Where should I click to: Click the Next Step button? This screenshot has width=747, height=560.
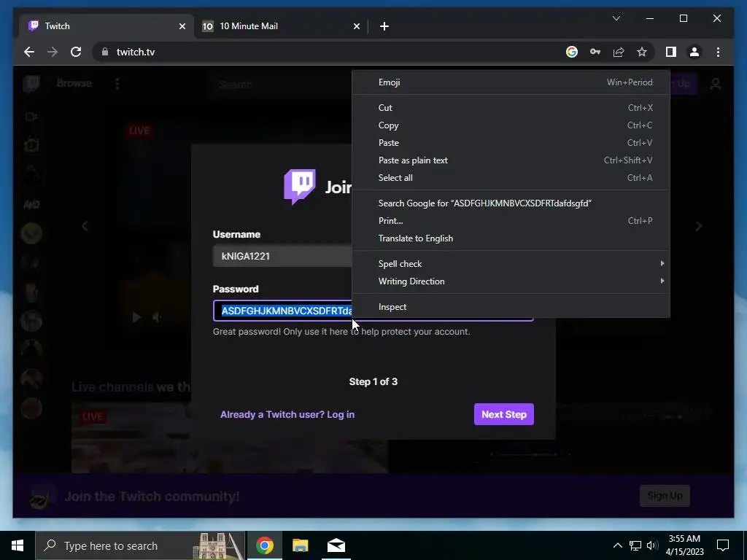click(503, 414)
